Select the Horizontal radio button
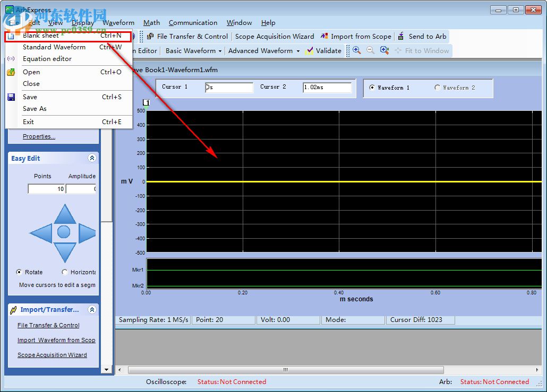Screen dimensions: 547x392 coord(65,272)
